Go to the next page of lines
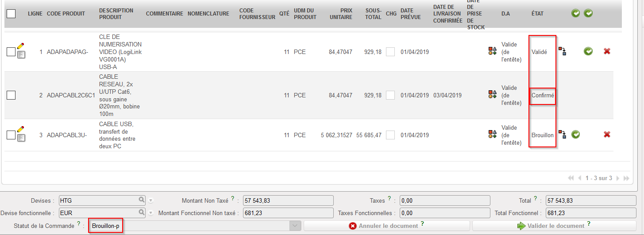Image resolution: width=644 pixels, height=235 pixels. pyautogui.click(x=618, y=178)
